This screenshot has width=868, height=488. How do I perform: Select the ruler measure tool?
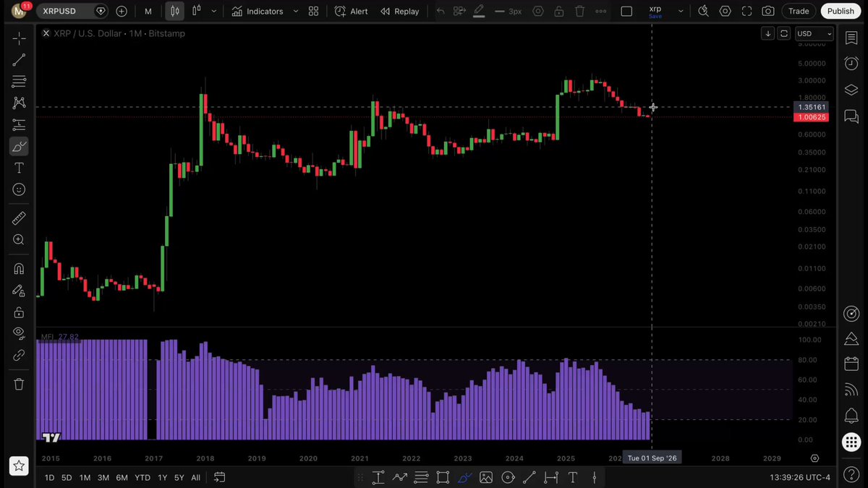click(19, 218)
